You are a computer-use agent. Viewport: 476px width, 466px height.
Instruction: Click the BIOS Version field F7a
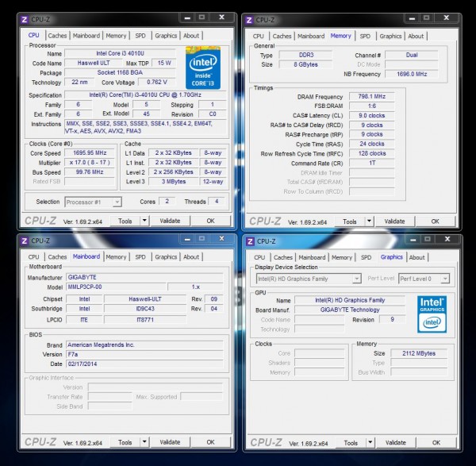pos(144,355)
